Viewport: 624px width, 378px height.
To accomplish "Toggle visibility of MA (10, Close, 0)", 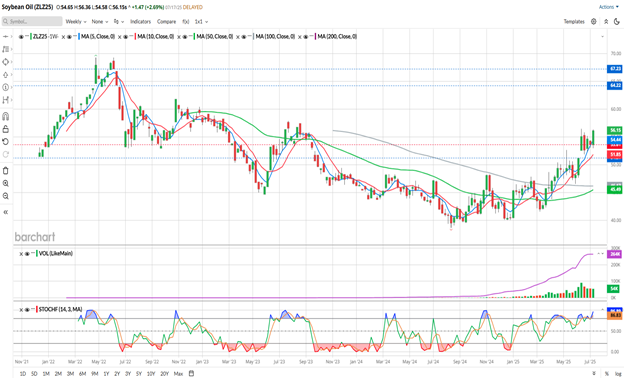I will [x=126, y=37].
